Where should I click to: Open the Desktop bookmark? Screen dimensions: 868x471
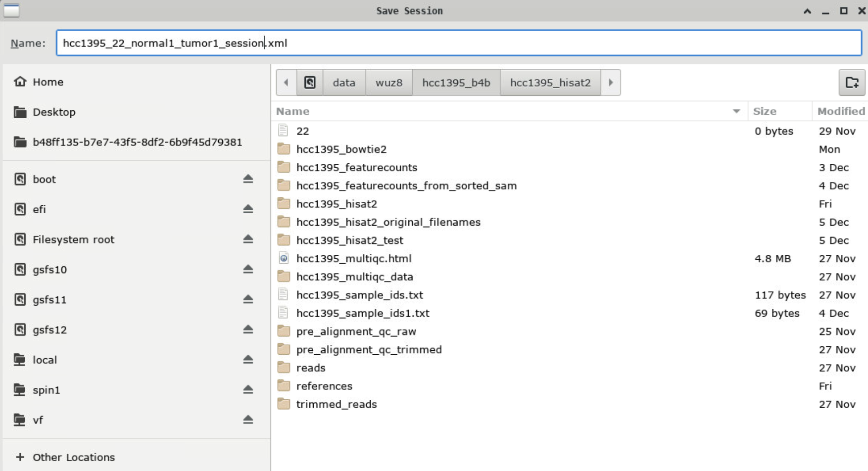(54, 112)
